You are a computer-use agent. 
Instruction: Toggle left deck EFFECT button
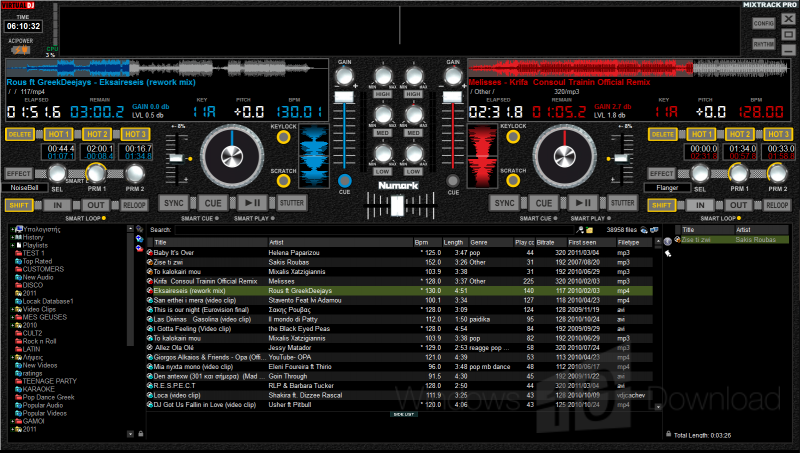point(19,173)
